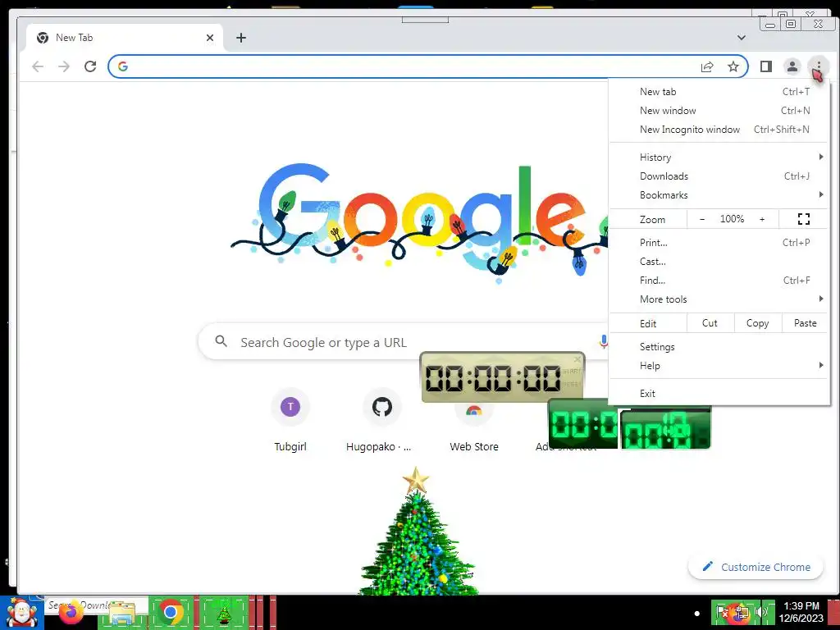
Task: Click Cast... in the menu
Action: pos(719,262)
